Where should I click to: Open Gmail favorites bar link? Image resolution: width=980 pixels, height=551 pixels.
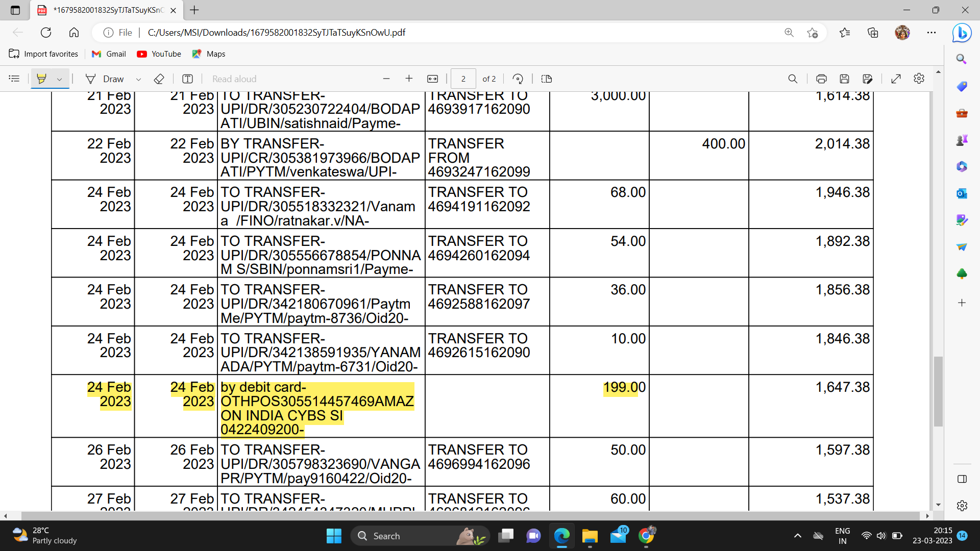click(x=109, y=54)
